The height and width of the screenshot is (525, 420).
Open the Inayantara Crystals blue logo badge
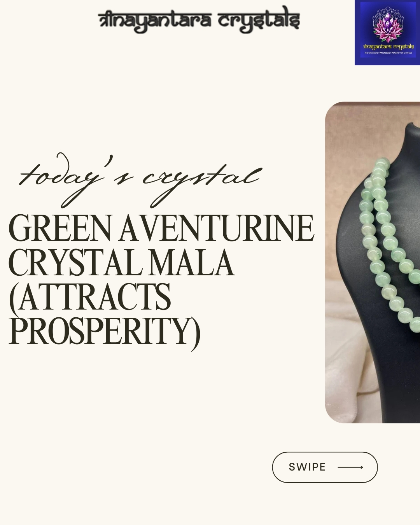387,33
